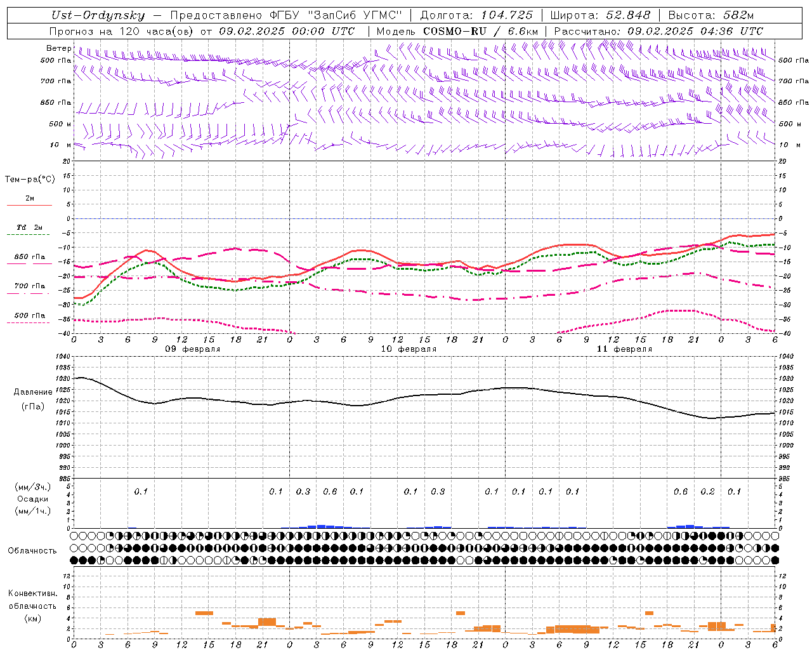Image resolution: width=812 pixels, height=650 pixels.
Task: Click the forecast start 09.02.2025 00:00 UTC
Action: pos(287,31)
